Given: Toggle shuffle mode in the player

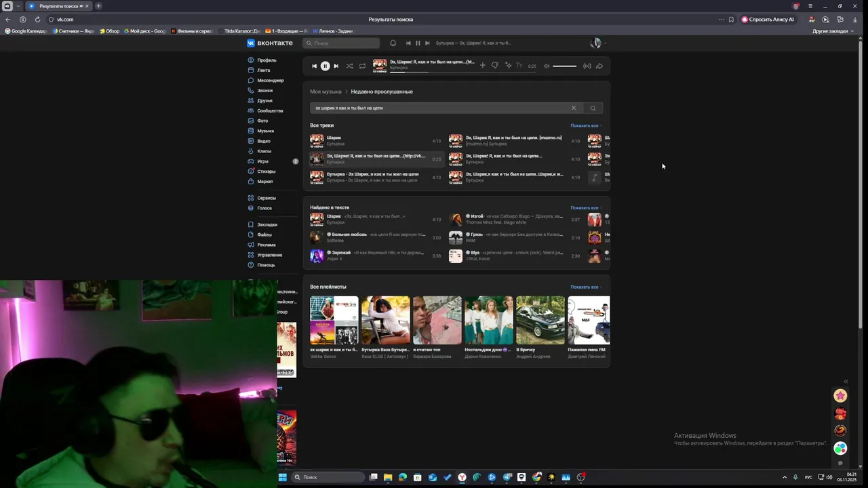Looking at the screenshot, I should point(349,66).
